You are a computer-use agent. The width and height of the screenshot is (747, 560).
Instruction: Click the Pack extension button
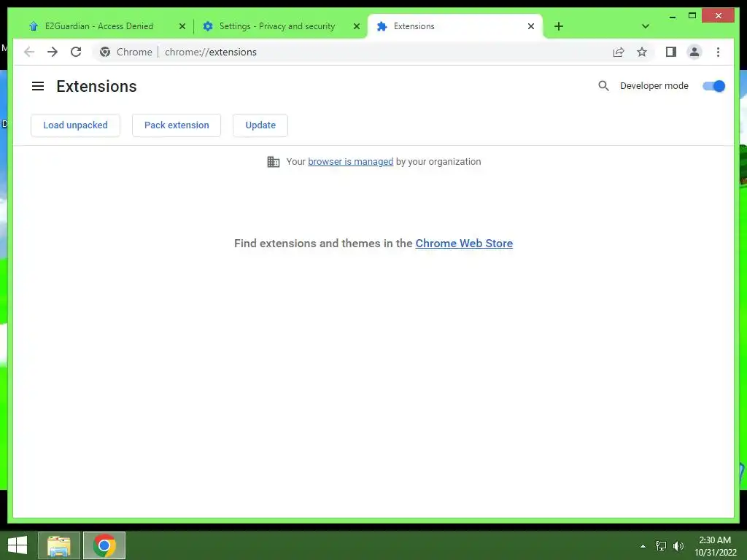[177, 125]
